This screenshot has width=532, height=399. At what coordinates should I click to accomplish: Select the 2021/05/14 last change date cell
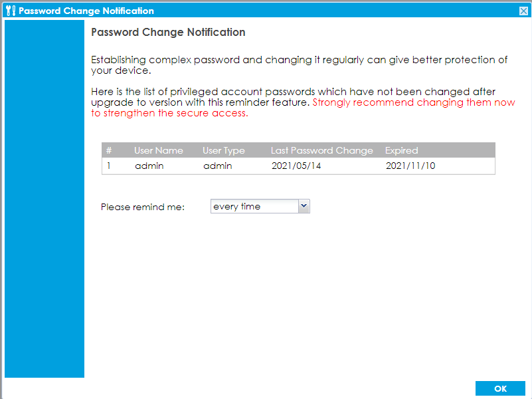pyautogui.click(x=296, y=166)
